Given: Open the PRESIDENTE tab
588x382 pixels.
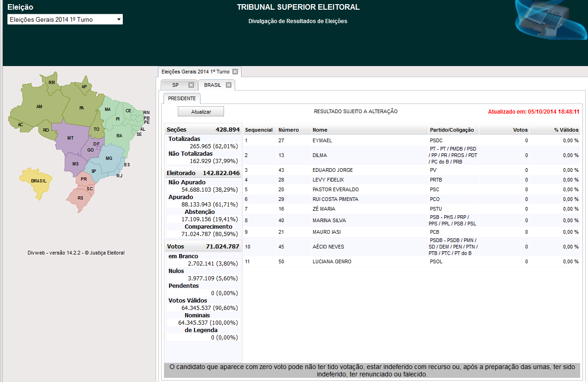Looking at the screenshot, I should pyautogui.click(x=182, y=98).
